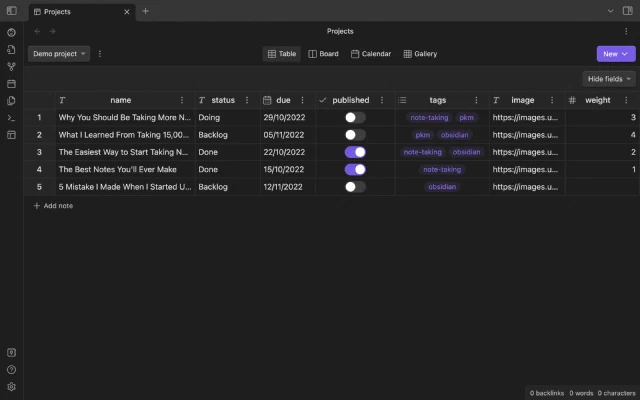This screenshot has height=400, width=640.
Task: Click the image URL in row 3
Action: click(x=525, y=152)
